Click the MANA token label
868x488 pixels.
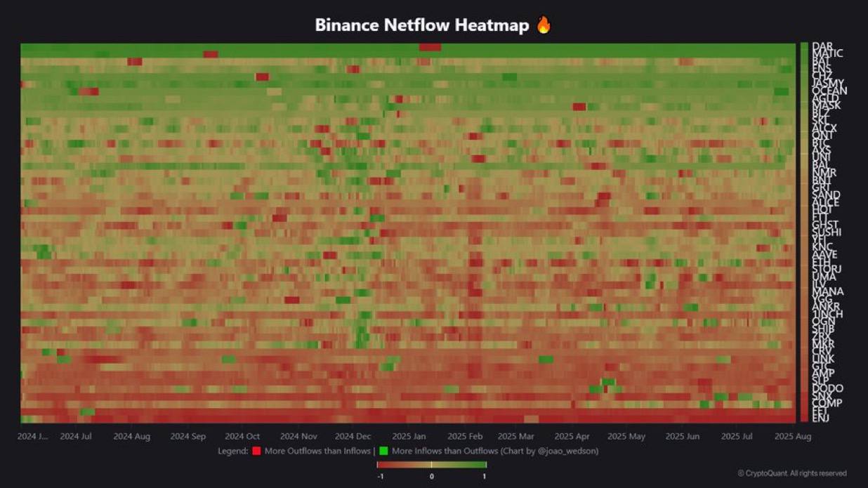pyautogui.click(x=828, y=291)
